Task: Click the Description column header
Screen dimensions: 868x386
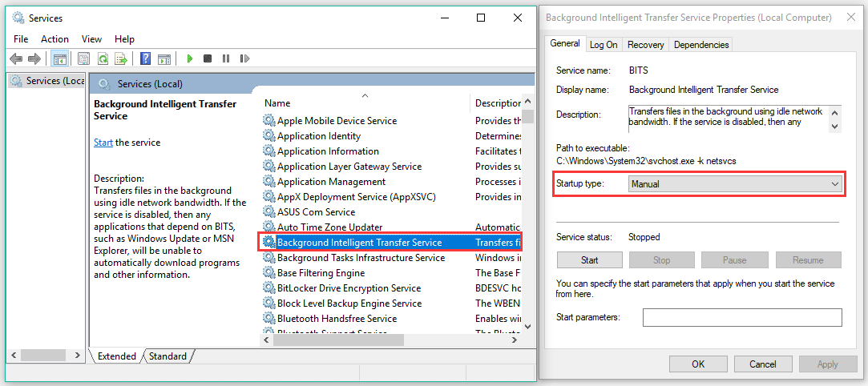Action: (497, 103)
